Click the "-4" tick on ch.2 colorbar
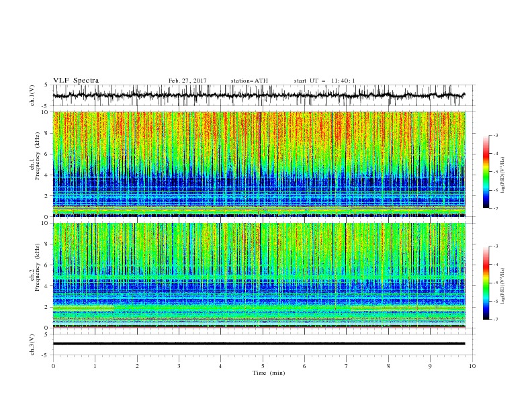The width and height of the screenshot is (532, 411). (x=496, y=265)
